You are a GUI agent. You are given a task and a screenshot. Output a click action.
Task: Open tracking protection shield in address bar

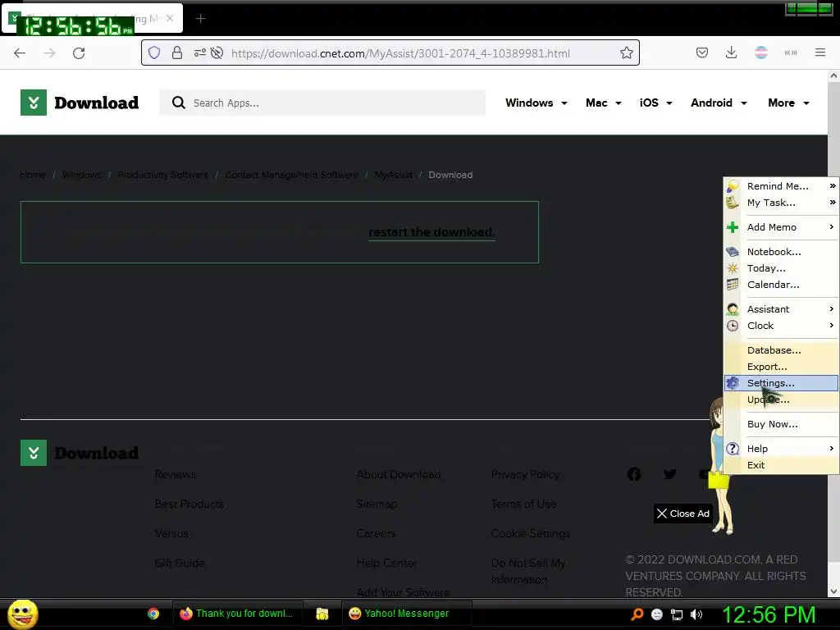[x=154, y=53]
